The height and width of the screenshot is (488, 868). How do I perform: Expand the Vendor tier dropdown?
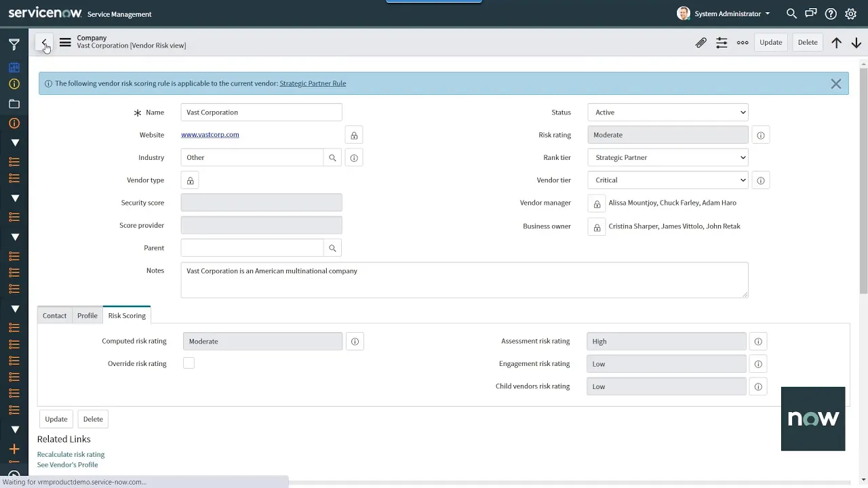[667, 180]
